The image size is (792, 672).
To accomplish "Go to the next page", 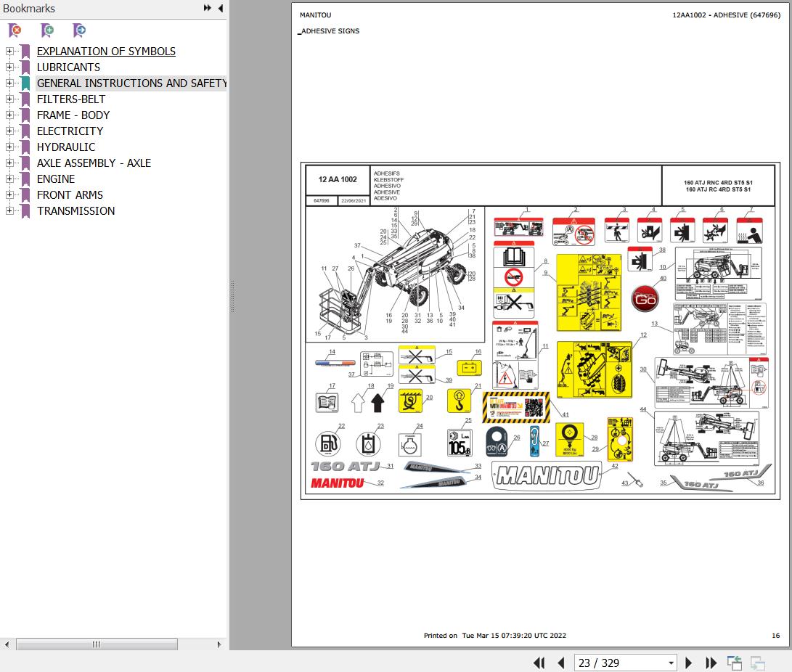I will (x=688, y=663).
